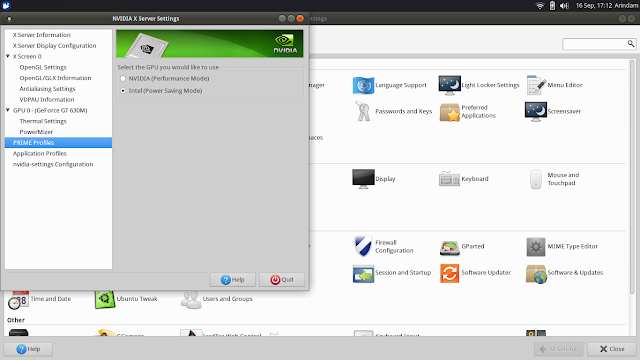This screenshot has width=640, height=360.
Task: Open the Wi-Fi network indicator
Action: click(x=540, y=5)
